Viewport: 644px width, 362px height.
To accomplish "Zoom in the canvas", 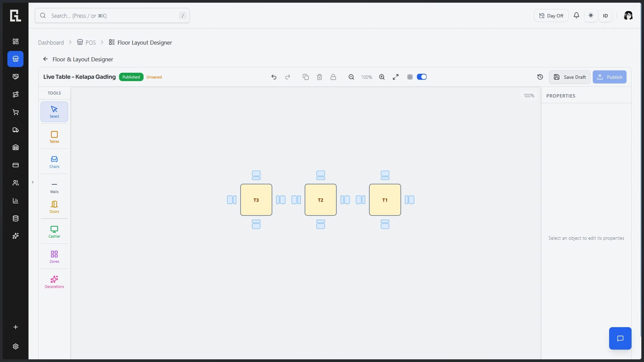I will (382, 77).
